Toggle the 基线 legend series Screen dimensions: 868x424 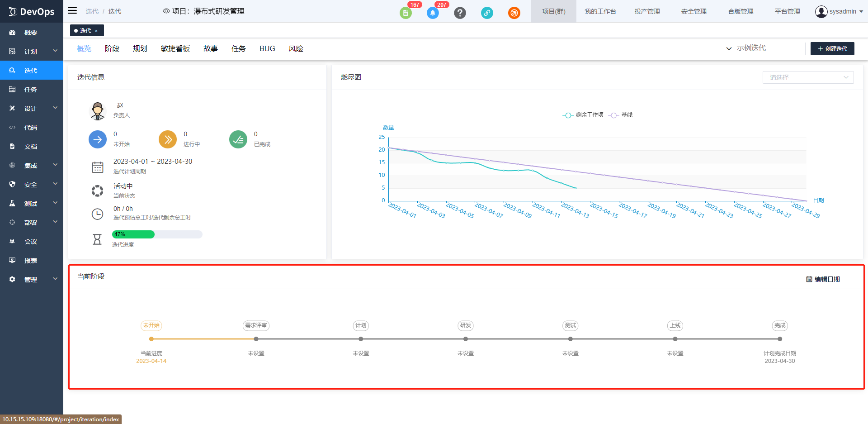(x=621, y=115)
